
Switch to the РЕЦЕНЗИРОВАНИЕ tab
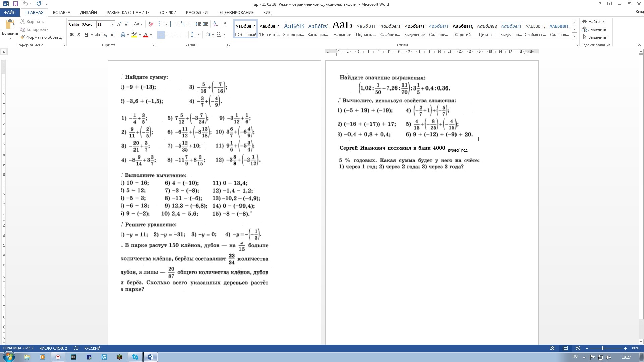235,12
